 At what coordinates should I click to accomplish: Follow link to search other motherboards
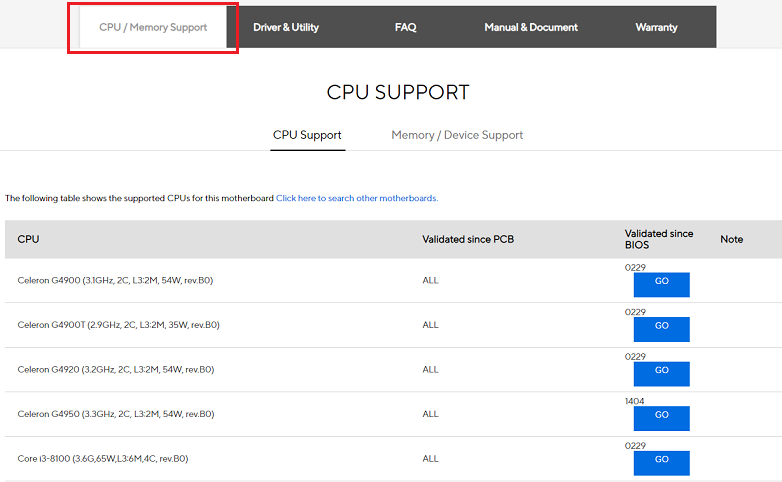point(357,198)
